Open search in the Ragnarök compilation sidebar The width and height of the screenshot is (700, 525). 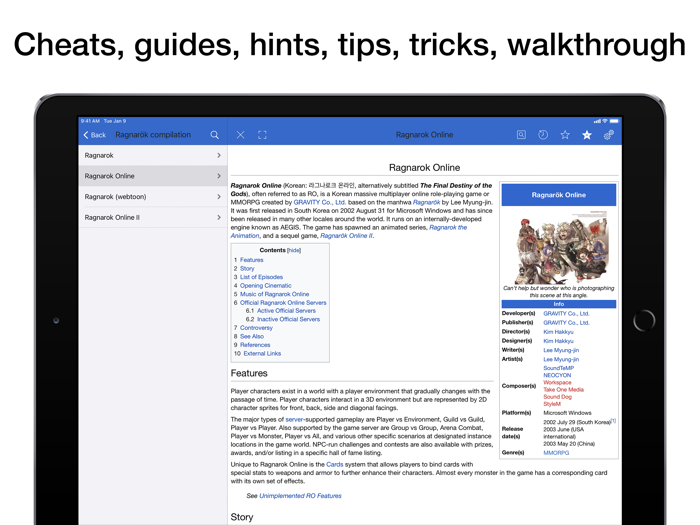coord(215,135)
